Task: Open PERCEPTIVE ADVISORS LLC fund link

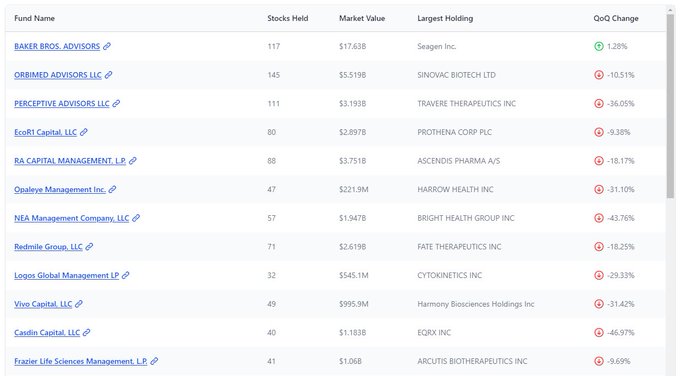Action: 62,103
